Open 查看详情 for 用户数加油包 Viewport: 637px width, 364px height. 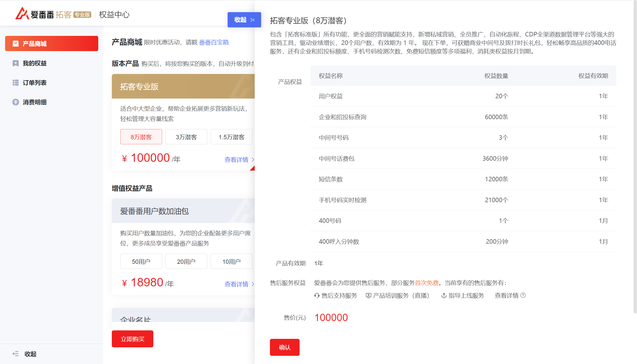239,284
